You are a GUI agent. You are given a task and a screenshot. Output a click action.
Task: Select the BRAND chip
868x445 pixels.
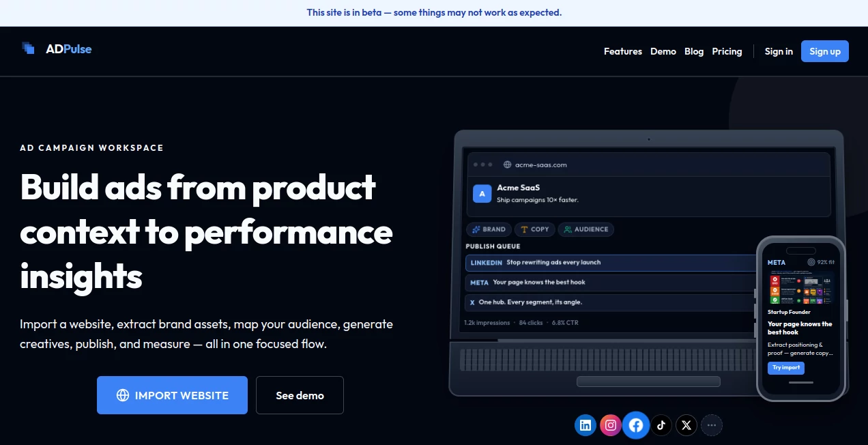point(488,229)
